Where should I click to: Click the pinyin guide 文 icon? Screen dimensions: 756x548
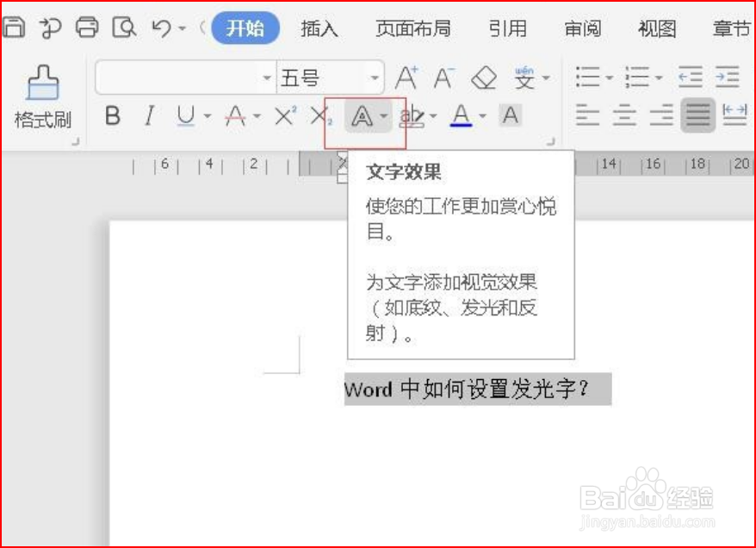[524, 78]
